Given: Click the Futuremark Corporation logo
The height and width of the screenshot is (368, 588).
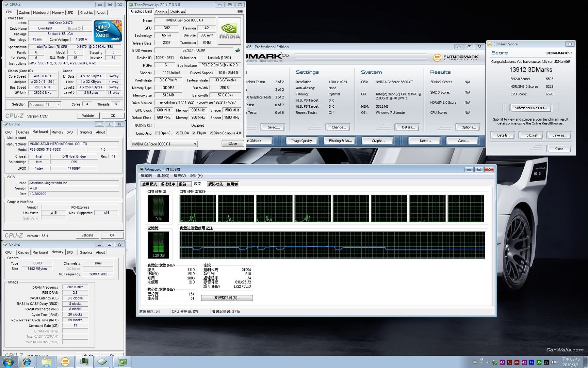Looking at the screenshot, I should point(456,58).
